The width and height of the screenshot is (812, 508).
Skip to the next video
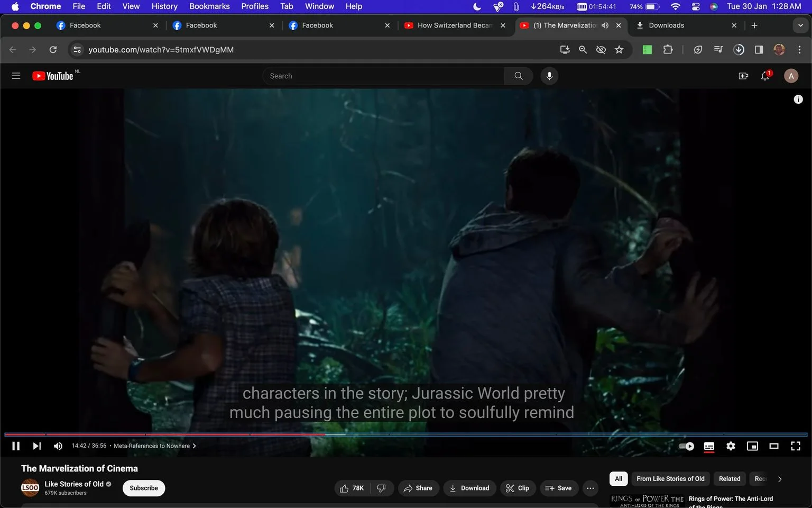coord(36,446)
